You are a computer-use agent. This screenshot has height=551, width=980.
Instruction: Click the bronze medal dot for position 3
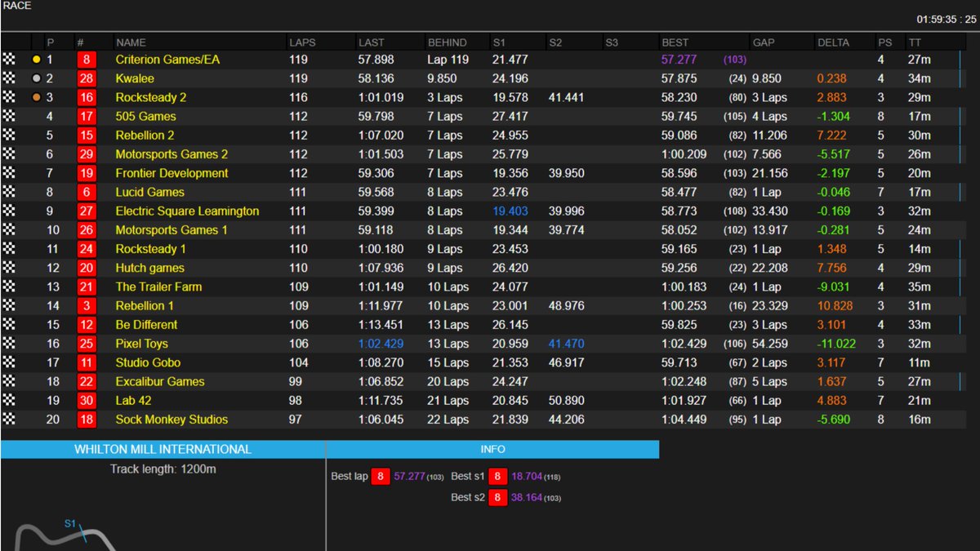tap(36, 97)
